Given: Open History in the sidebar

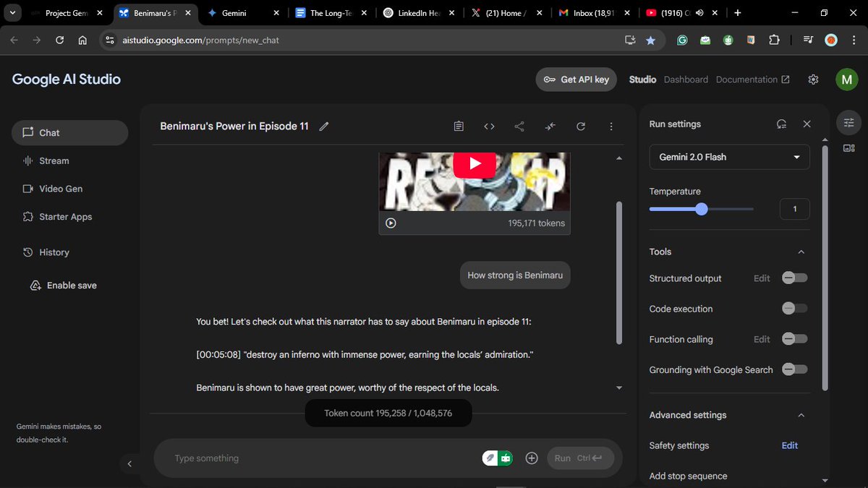Looking at the screenshot, I should pos(69,252).
